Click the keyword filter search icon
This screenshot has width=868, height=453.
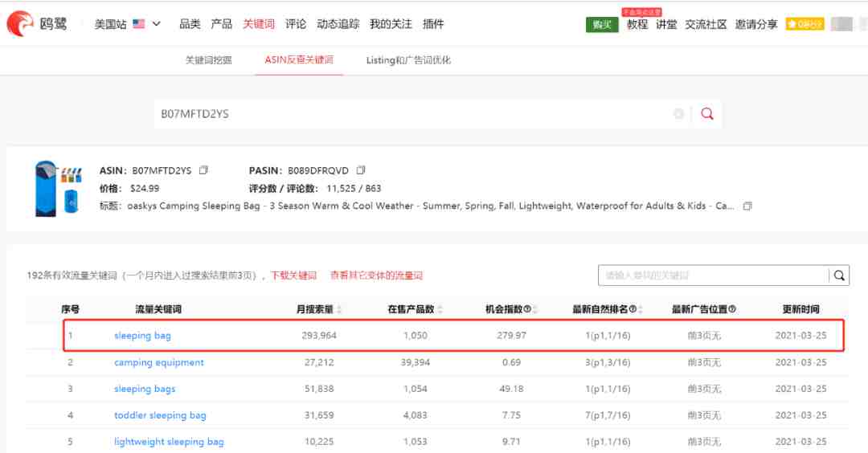coord(839,275)
